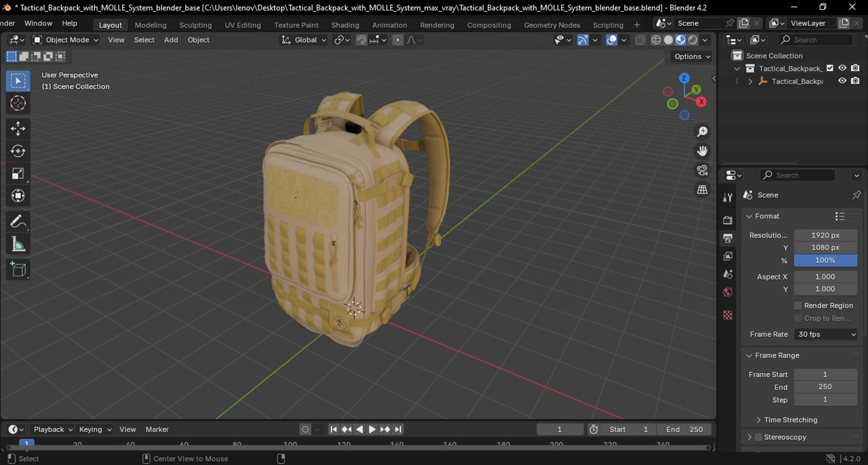Enable the Render Region checkbox
868x465 pixels.
pyautogui.click(x=798, y=306)
